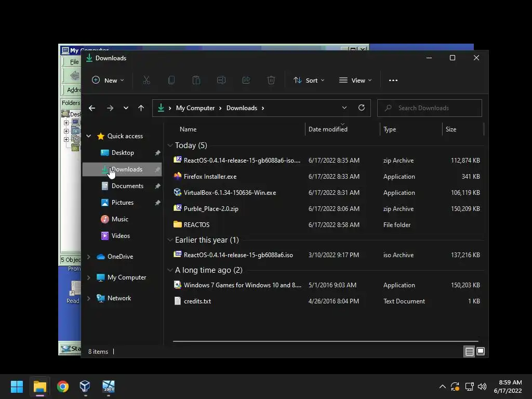The height and width of the screenshot is (399, 532).
Task: Click the pin icon beside Pictures
Action: coord(157,203)
